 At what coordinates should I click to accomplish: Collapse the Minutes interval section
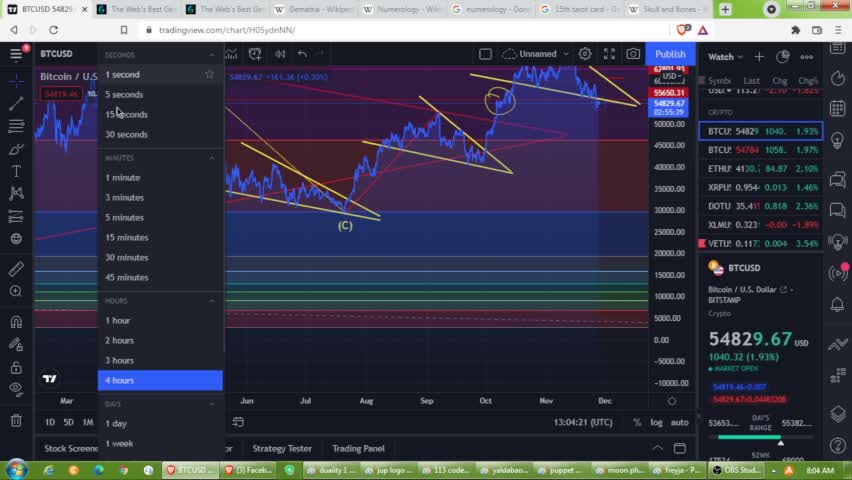(211, 158)
